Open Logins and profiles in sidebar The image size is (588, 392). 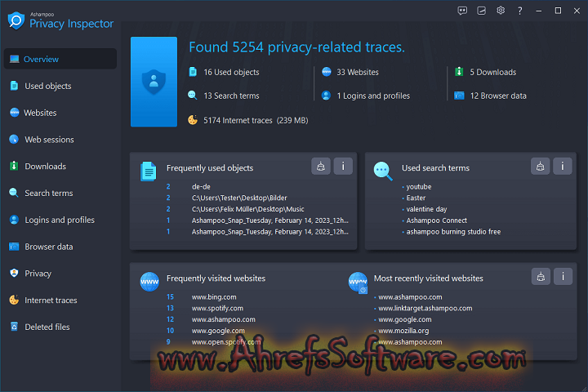[59, 220]
